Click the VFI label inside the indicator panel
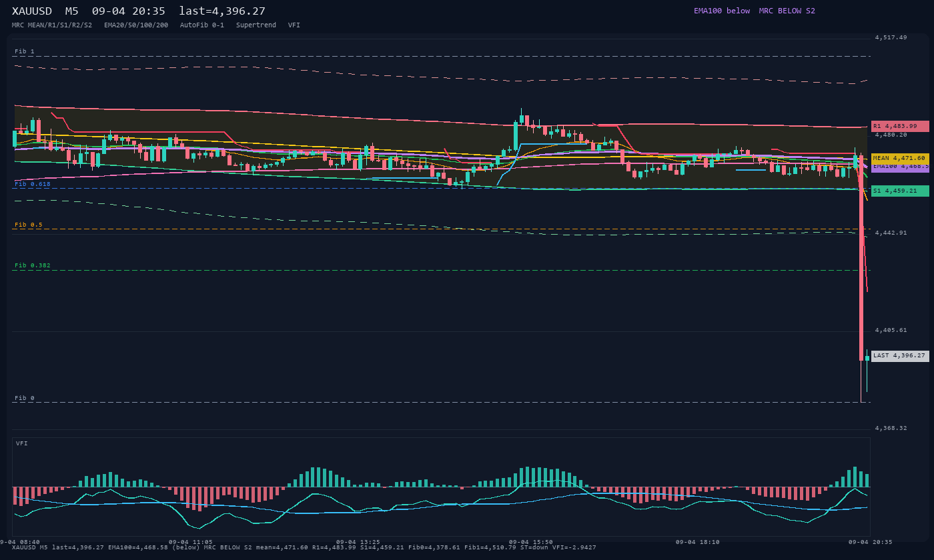The height and width of the screenshot is (560, 934). click(x=22, y=443)
